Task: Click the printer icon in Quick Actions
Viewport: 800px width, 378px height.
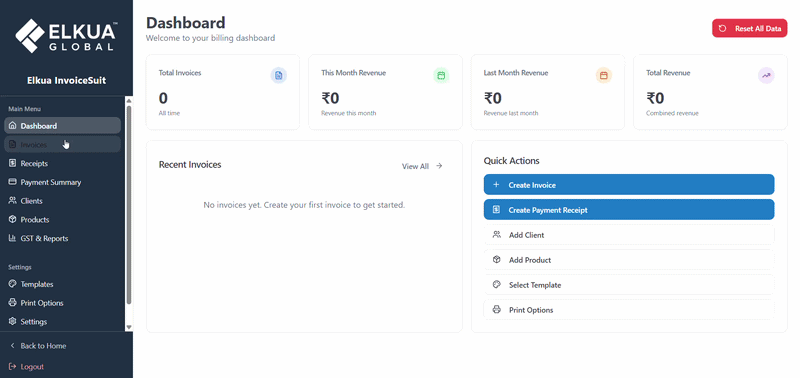Action: [496, 310]
